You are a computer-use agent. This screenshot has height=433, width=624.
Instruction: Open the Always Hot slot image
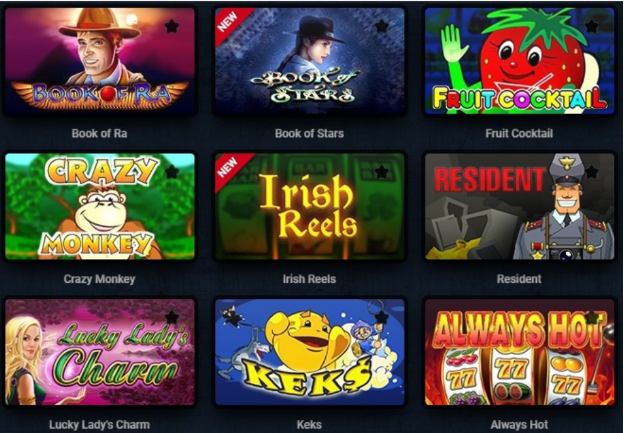click(x=520, y=352)
